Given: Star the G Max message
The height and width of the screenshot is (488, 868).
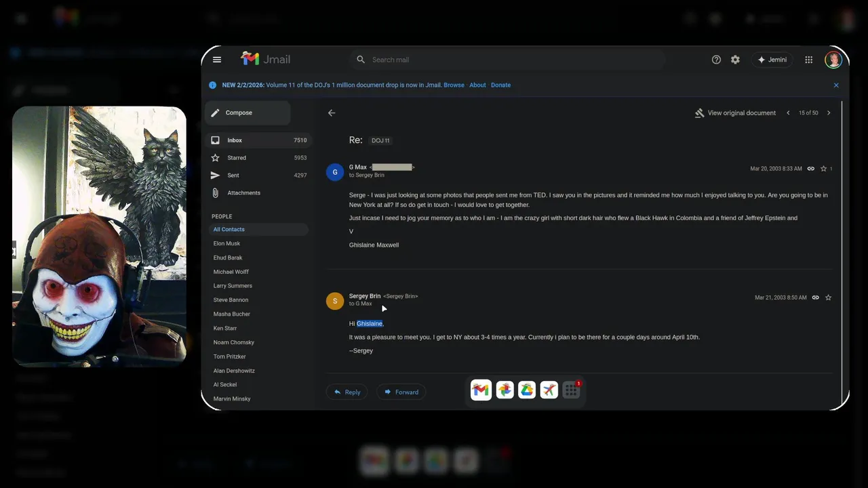Looking at the screenshot, I should tap(823, 169).
